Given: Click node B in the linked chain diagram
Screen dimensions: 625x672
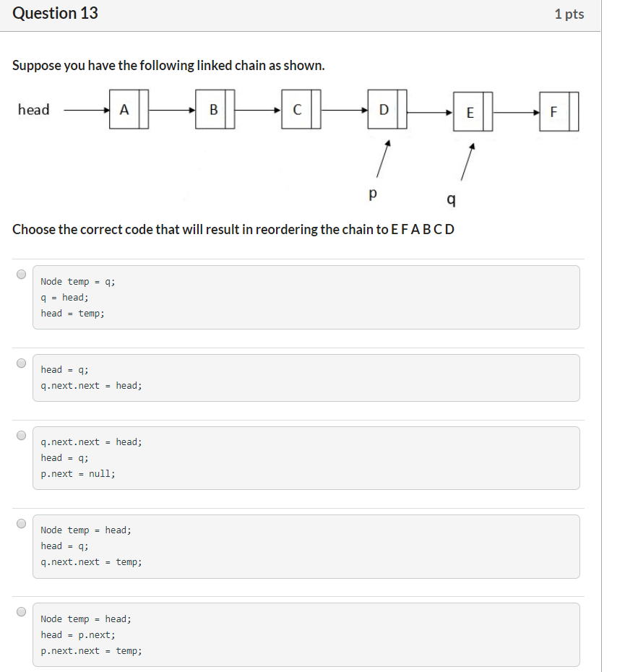Looking at the screenshot, I should pos(212,108).
